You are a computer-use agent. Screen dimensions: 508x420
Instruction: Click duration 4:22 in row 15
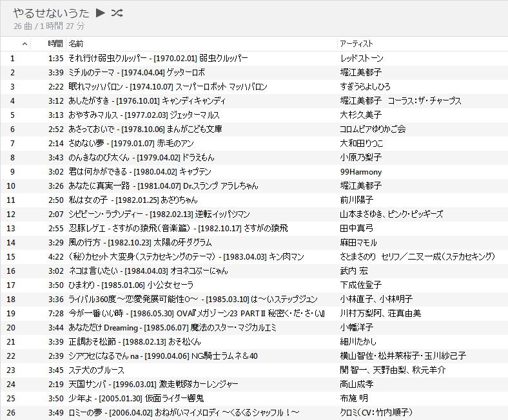tap(56, 257)
